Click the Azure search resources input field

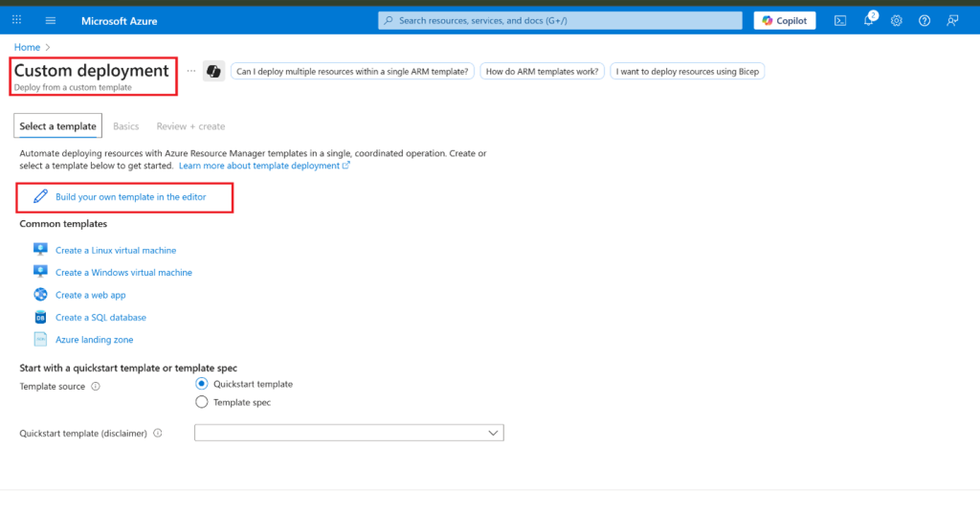coord(560,20)
